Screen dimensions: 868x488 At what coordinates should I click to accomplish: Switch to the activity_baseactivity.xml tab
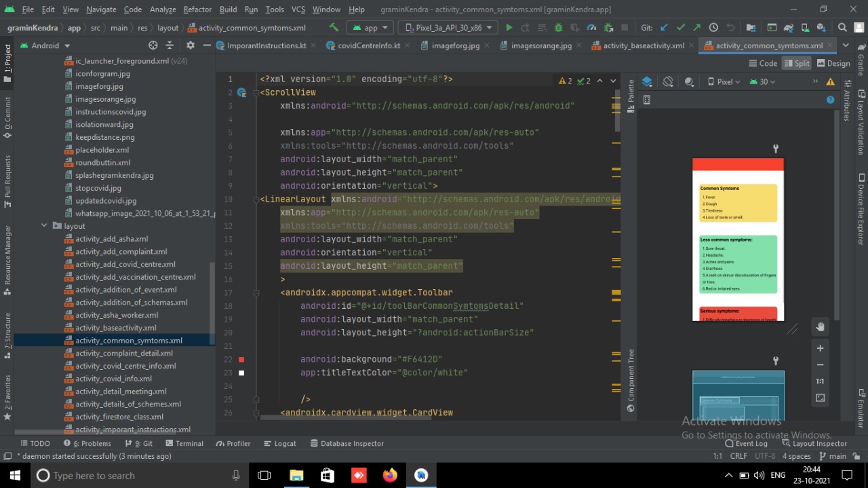pyautogui.click(x=643, y=45)
